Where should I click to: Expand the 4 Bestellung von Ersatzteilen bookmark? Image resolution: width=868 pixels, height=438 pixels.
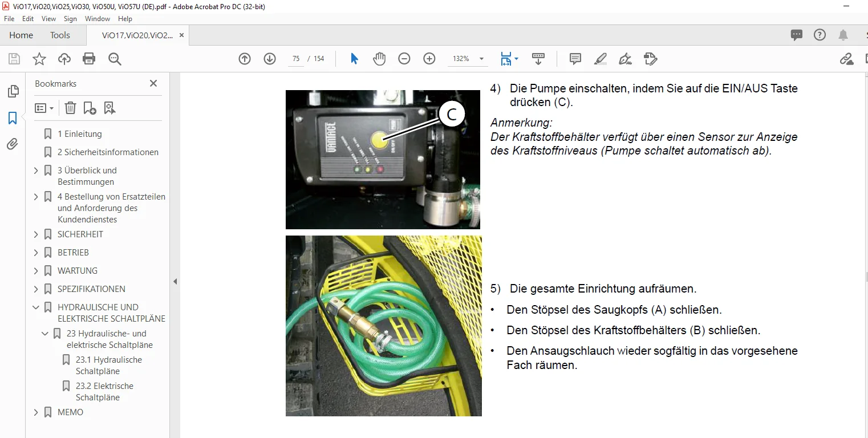(x=36, y=197)
